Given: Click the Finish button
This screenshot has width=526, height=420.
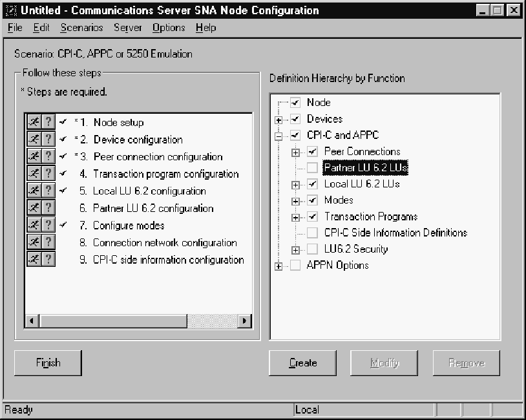Looking at the screenshot, I should point(48,363).
